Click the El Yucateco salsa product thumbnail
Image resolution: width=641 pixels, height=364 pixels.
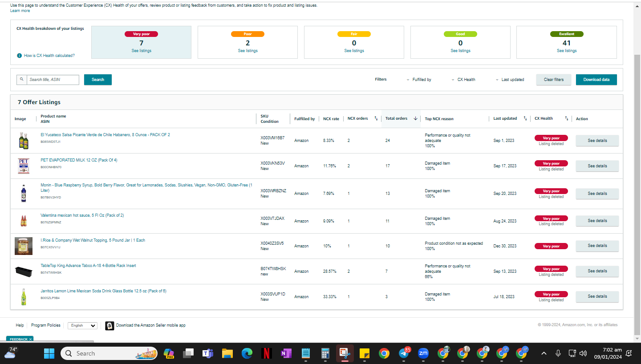point(24,141)
